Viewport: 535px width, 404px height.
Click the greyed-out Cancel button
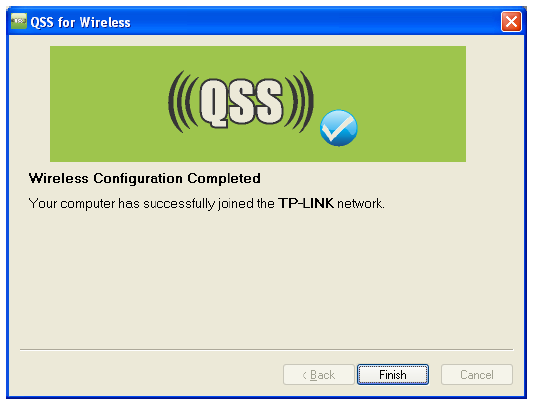[x=477, y=374]
